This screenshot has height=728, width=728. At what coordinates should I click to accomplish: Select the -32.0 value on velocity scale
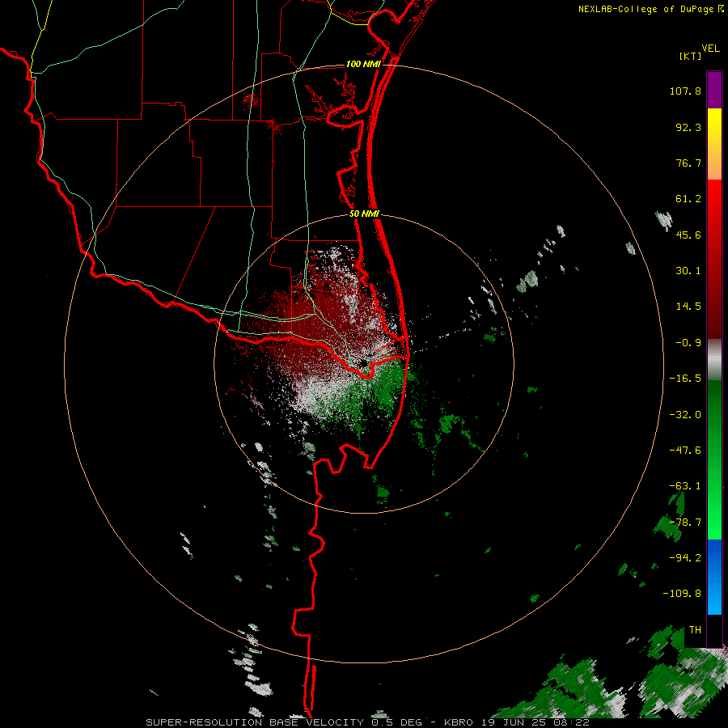pyautogui.click(x=685, y=415)
